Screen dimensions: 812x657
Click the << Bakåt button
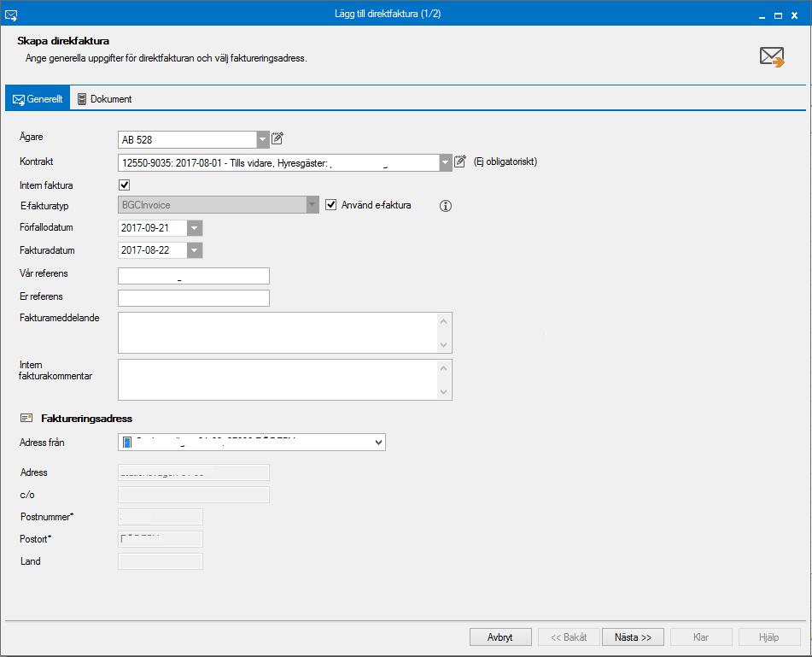[x=569, y=637]
